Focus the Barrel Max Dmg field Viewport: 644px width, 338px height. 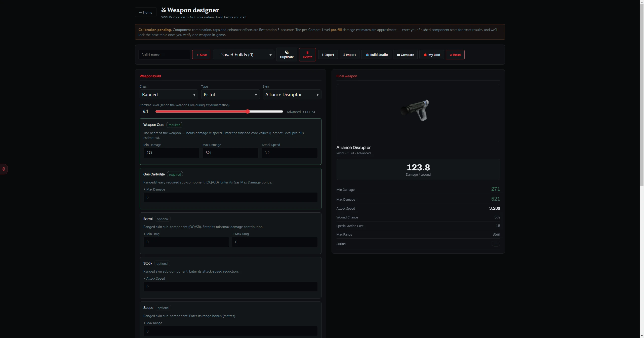point(275,242)
